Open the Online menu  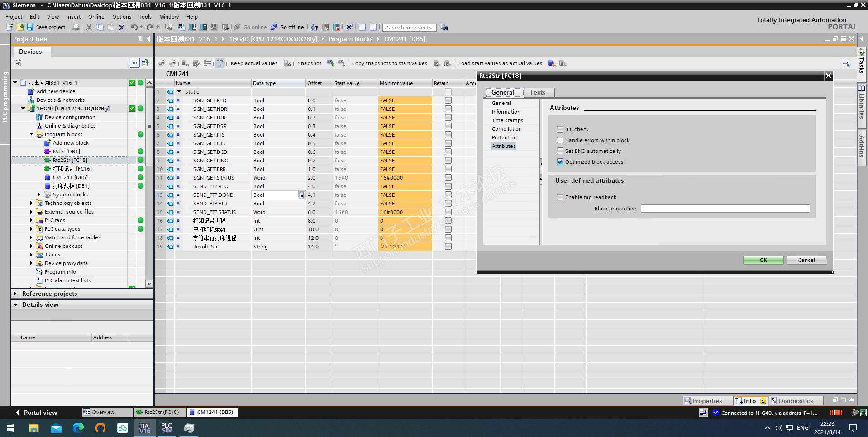tap(96, 17)
